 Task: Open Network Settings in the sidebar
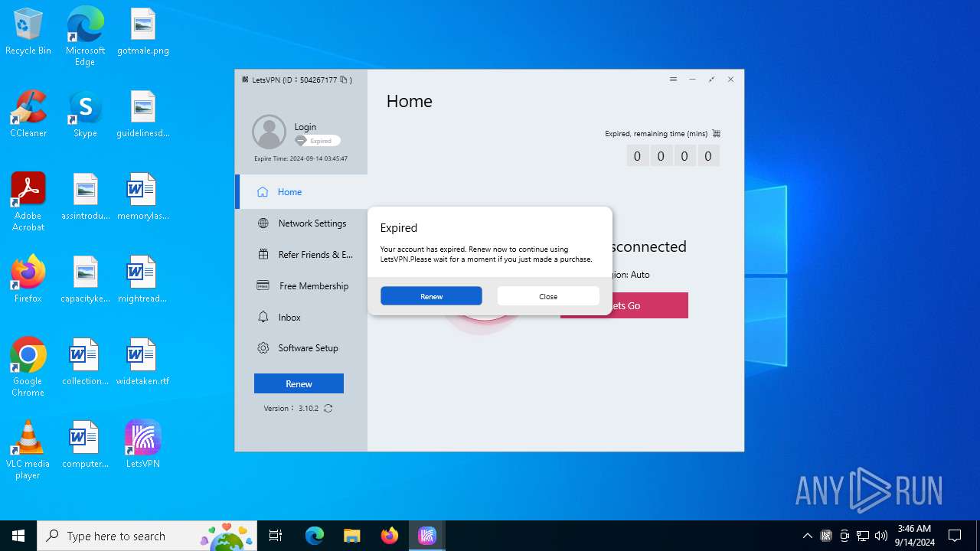[x=302, y=223]
